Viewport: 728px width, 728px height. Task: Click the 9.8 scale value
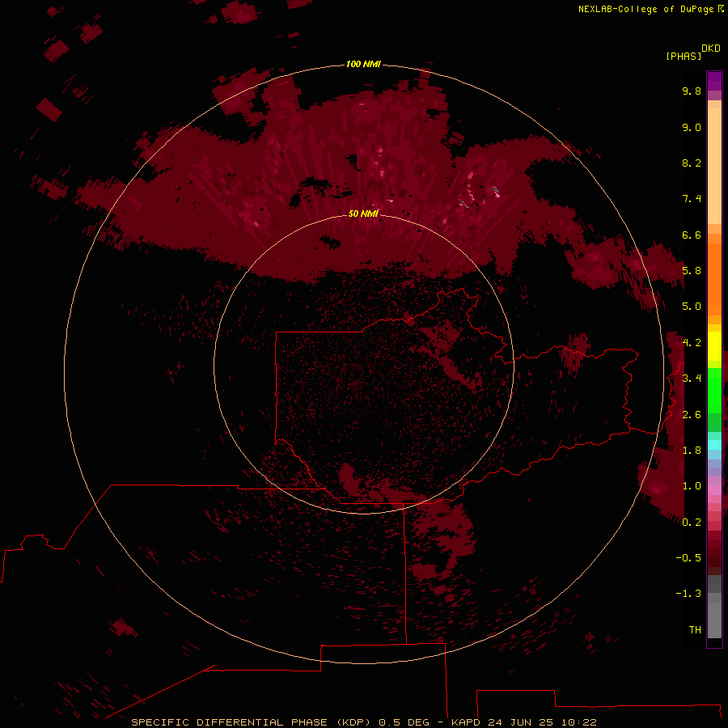point(692,91)
